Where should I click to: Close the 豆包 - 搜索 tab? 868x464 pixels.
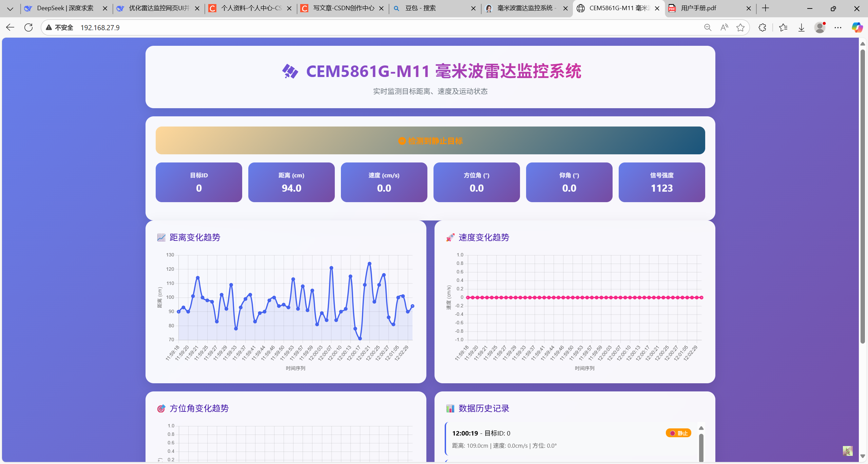coord(474,8)
